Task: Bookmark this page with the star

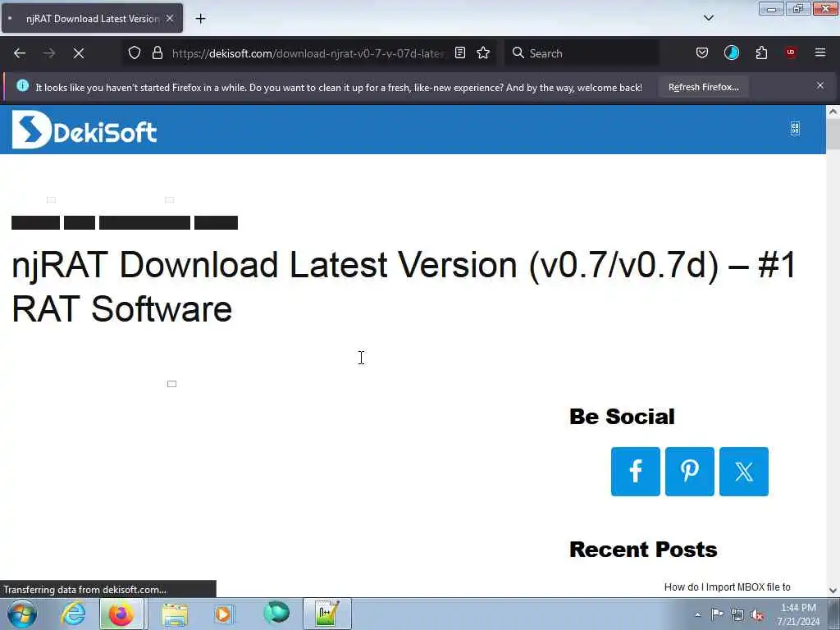Action: point(483,53)
